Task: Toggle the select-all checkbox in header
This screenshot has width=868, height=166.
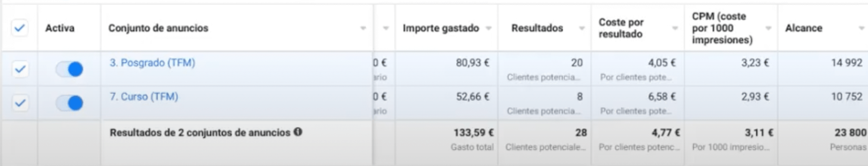Action: click(20, 28)
